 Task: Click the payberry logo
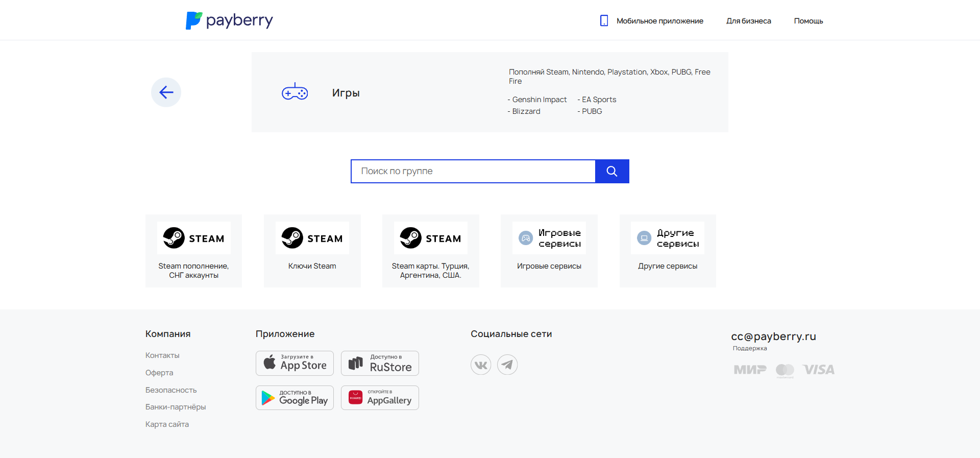pyautogui.click(x=229, y=20)
